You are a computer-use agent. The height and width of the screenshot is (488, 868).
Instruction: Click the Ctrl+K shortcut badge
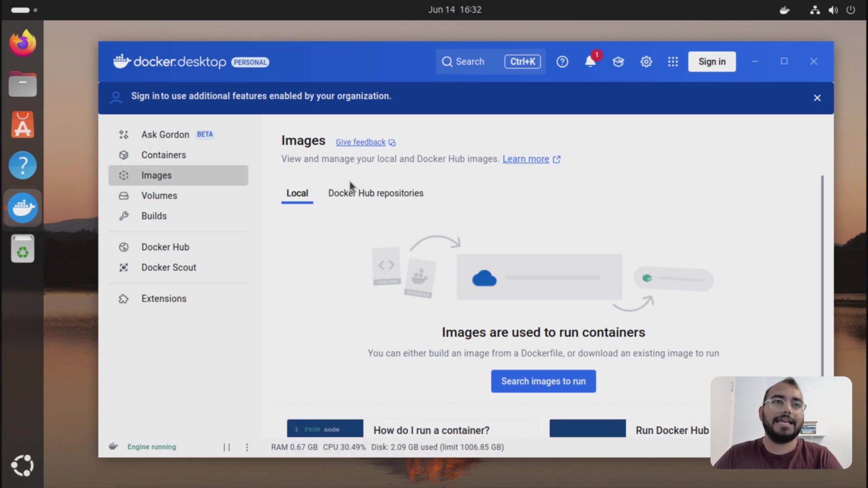(522, 61)
